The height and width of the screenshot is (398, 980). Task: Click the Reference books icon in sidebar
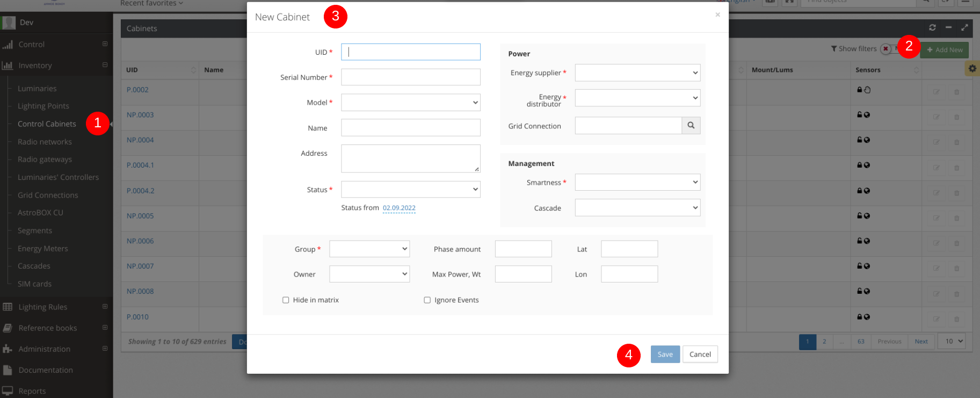tap(8, 328)
